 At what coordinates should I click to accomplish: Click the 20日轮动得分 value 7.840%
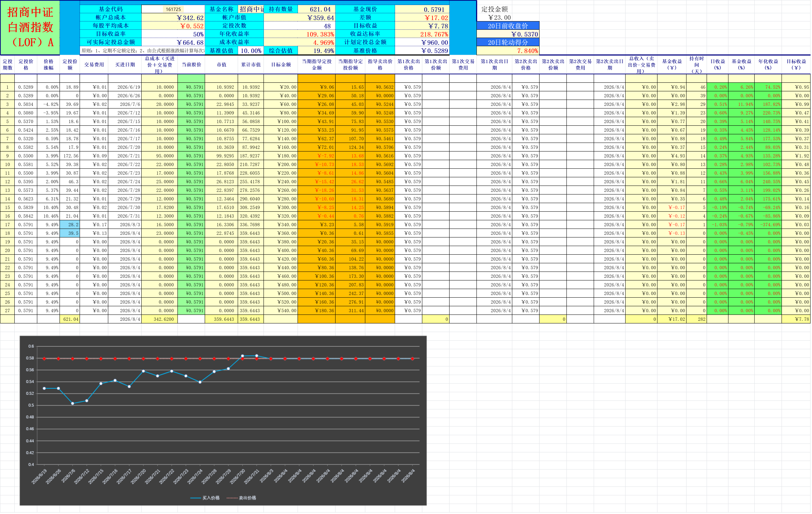pyautogui.click(x=508, y=51)
